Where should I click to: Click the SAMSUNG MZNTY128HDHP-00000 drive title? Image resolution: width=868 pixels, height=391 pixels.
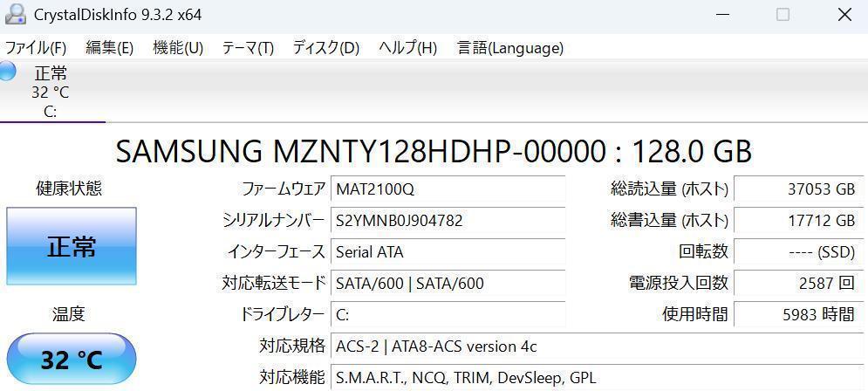(434, 151)
